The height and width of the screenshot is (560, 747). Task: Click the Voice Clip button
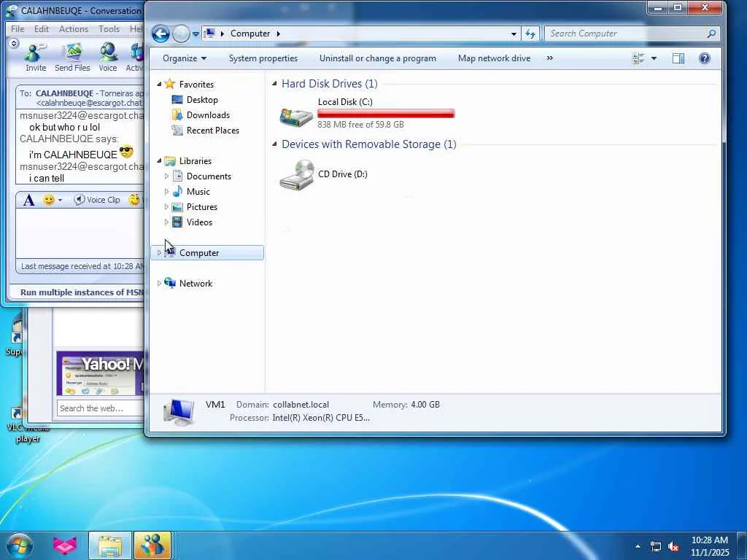pyautogui.click(x=97, y=200)
